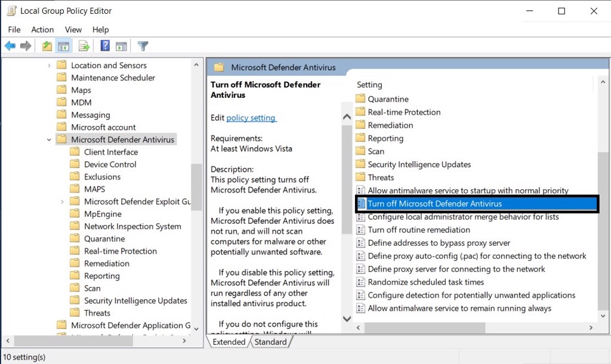611x364 pixels.
Task: Select Real-time Protection in the tree
Action: point(121,251)
